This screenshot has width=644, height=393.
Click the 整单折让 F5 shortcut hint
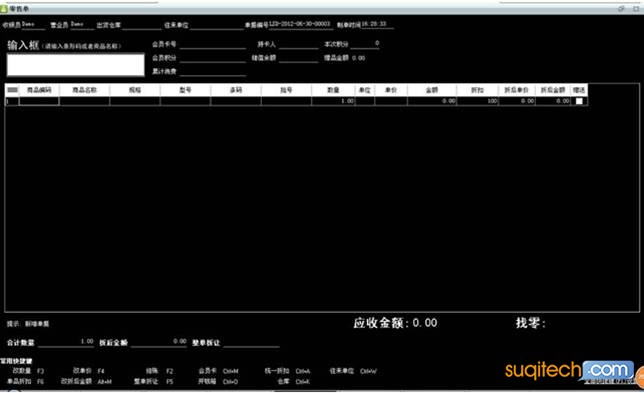(x=153, y=382)
